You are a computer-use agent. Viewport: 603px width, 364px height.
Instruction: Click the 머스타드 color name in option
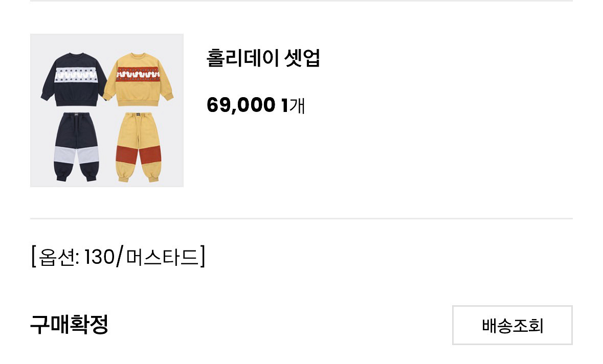coord(162,257)
